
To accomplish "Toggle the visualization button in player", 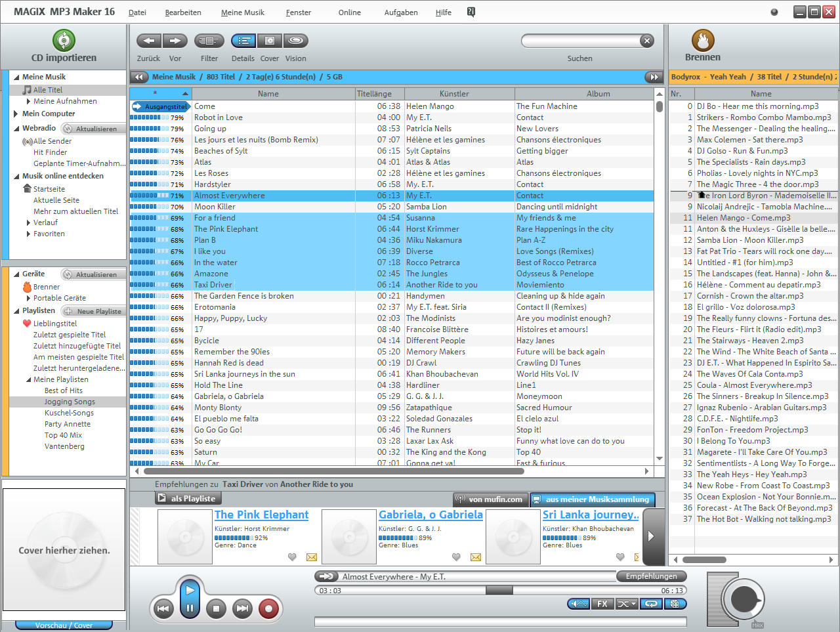I will coord(675,604).
